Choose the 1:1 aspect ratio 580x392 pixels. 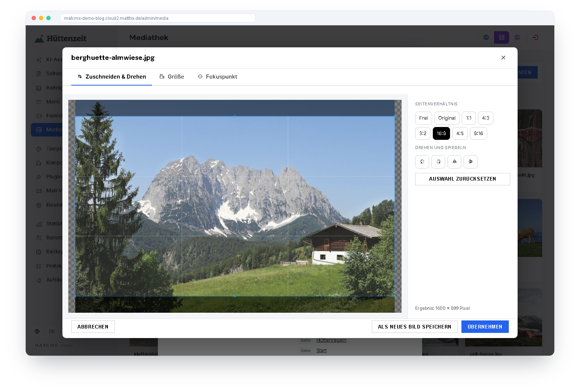(469, 118)
